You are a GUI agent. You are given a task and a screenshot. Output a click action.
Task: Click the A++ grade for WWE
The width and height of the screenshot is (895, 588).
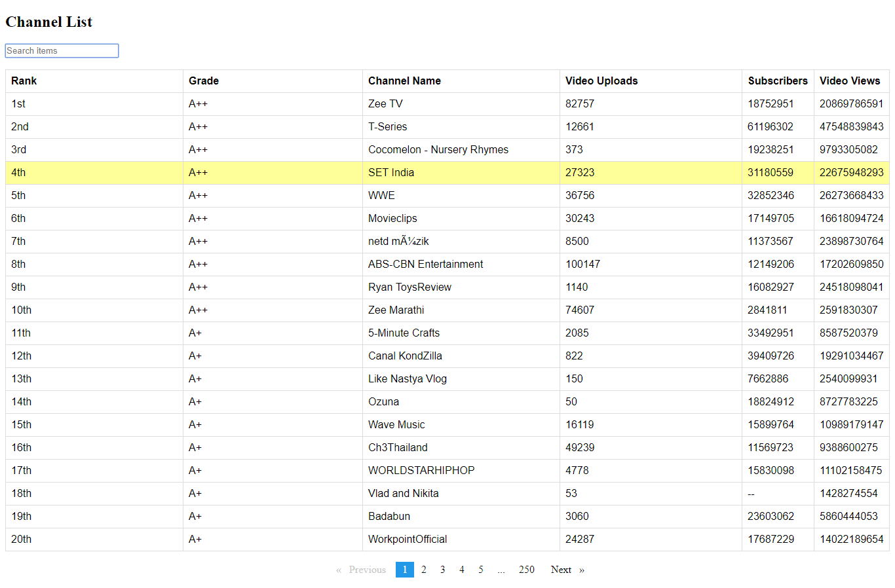tap(198, 196)
